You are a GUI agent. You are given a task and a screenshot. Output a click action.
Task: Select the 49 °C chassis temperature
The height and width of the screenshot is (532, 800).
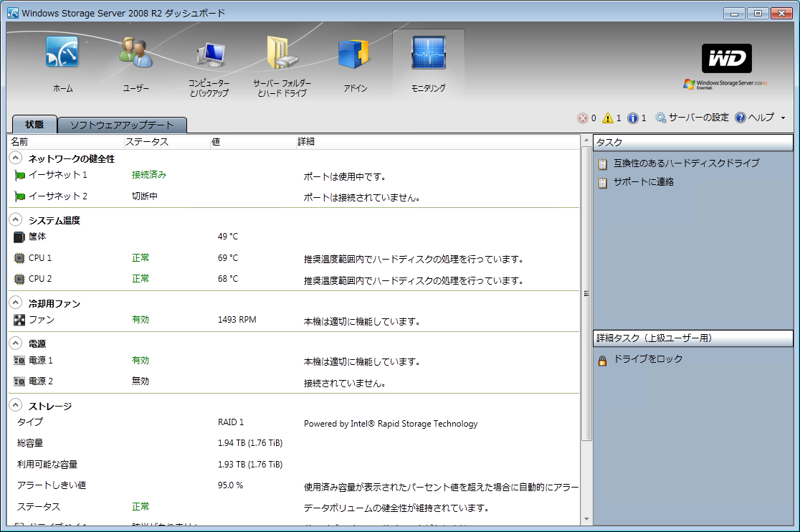(227, 237)
